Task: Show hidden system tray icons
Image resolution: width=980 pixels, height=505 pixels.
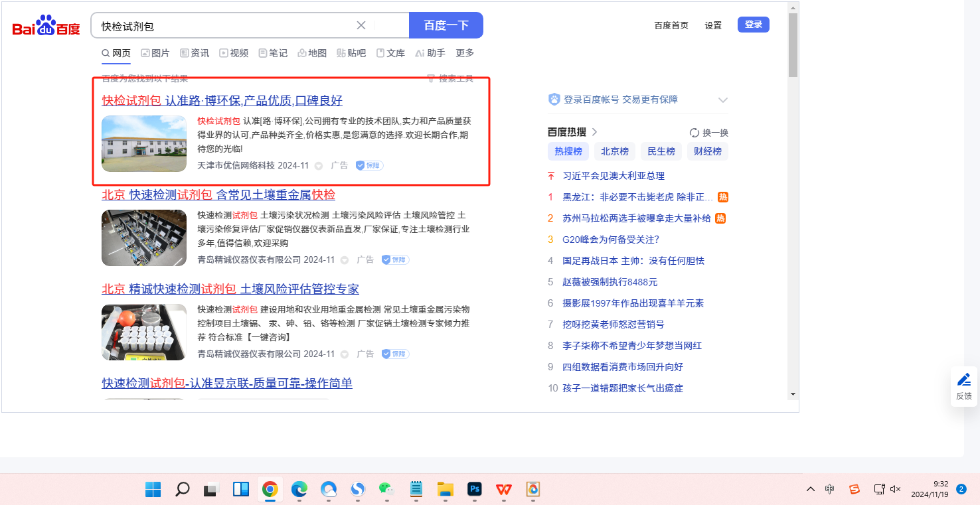Action: click(x=811, y=489)
